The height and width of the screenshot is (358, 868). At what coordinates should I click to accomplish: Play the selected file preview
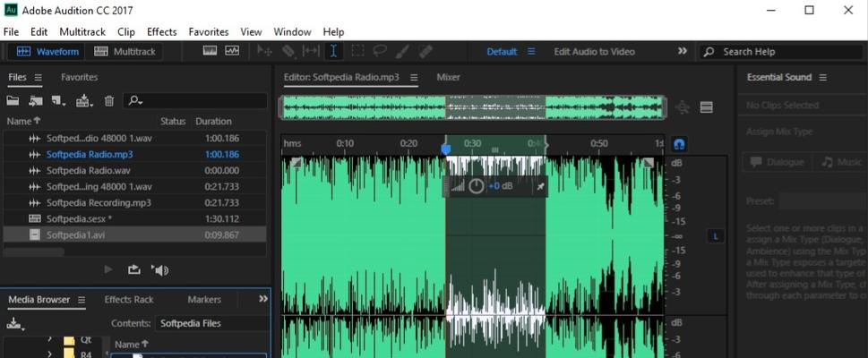coord(108,269)
